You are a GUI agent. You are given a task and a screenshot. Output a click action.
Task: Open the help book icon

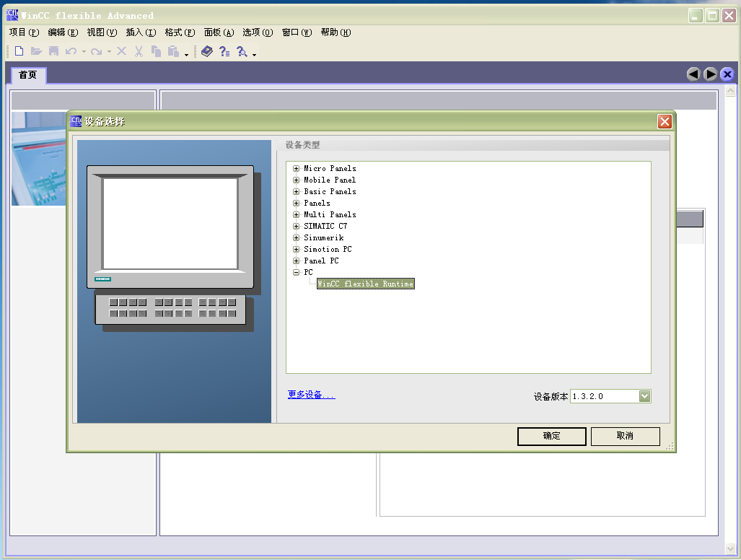click(207, 51)
